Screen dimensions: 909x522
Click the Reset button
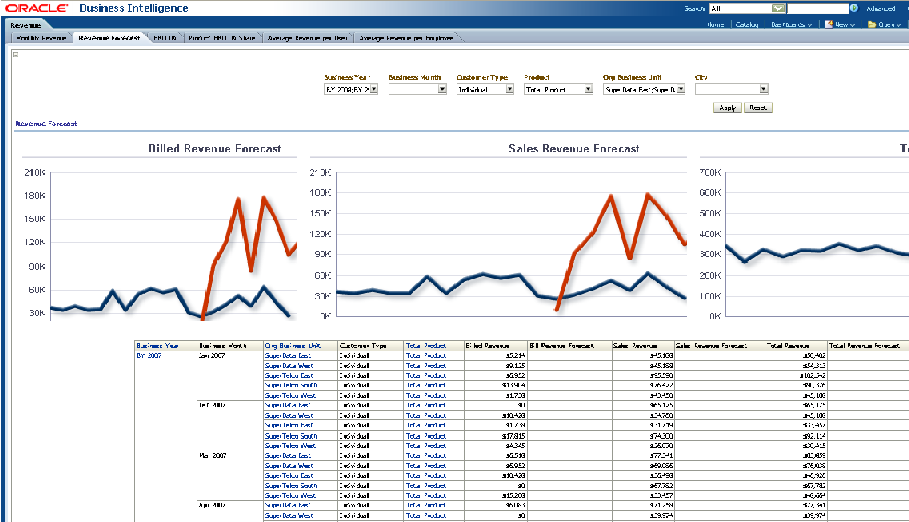[x=758, y=108]
